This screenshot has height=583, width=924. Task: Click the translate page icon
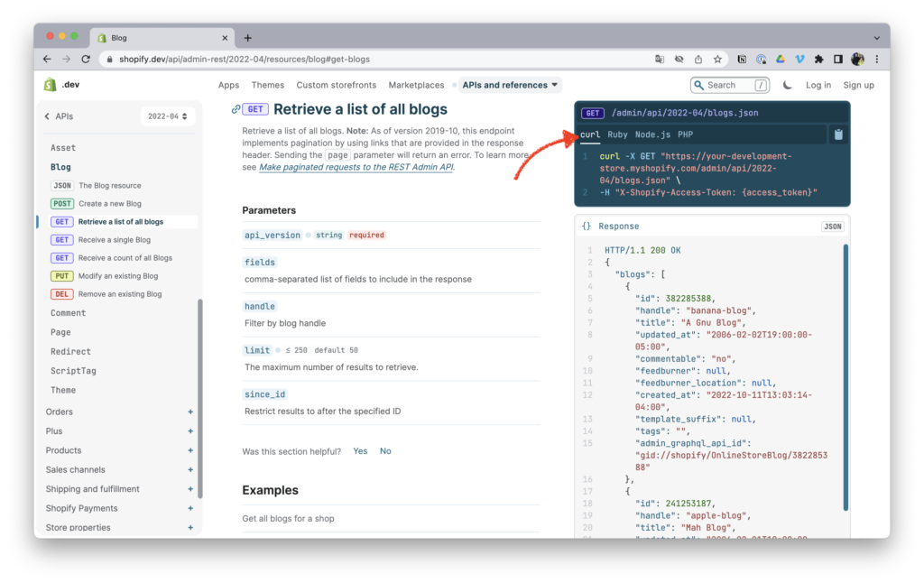coord(660,59)
